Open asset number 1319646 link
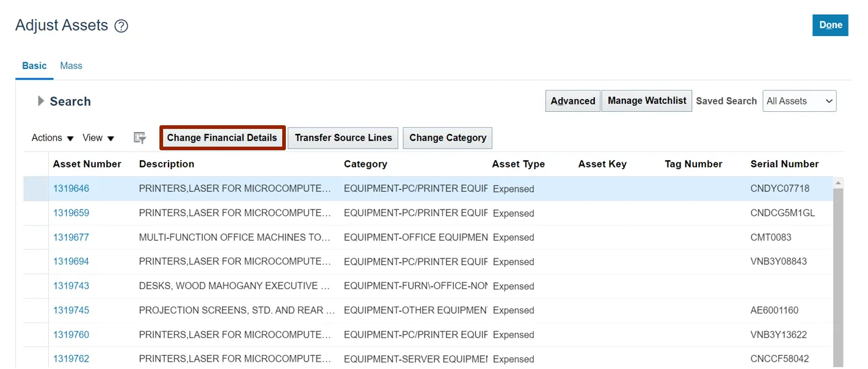The image size is (868, 369). pos(71,189)
